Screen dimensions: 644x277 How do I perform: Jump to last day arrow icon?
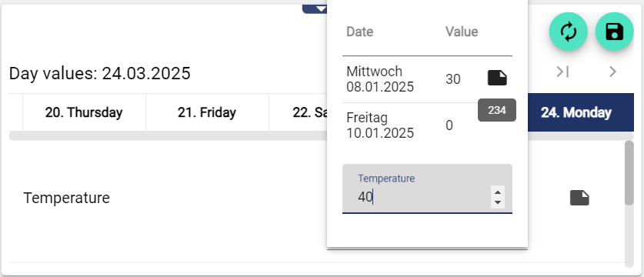tap(562, 72)
